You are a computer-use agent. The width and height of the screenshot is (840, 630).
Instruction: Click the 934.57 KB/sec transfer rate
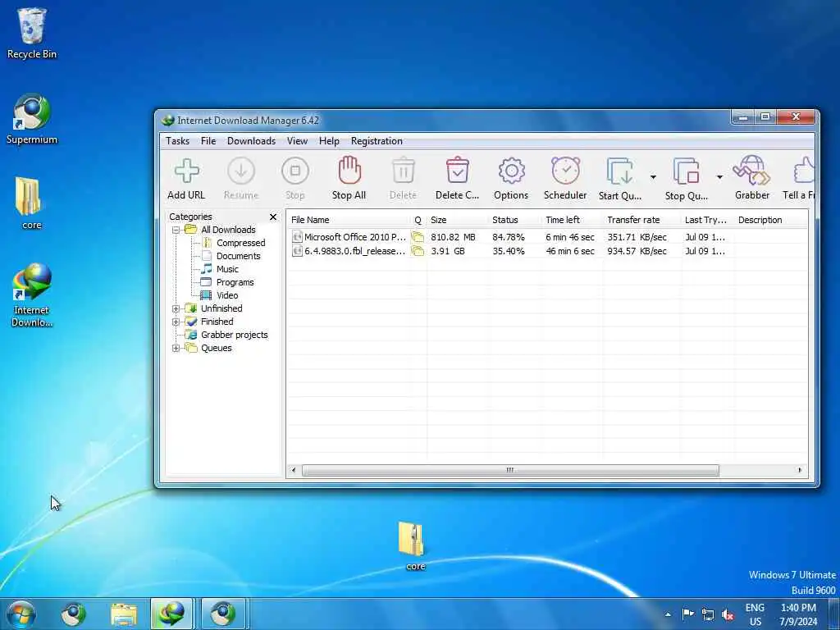pyautogui.click(x=637, y=251)
